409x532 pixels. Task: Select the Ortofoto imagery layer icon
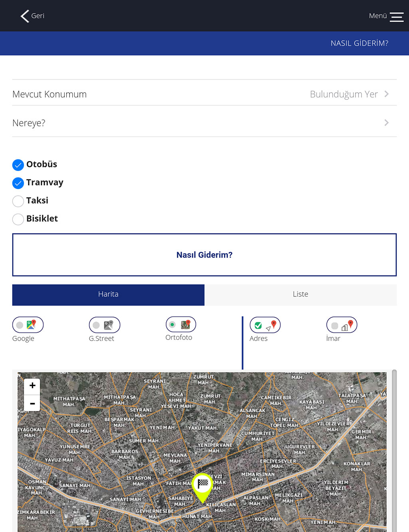point(181,324)
